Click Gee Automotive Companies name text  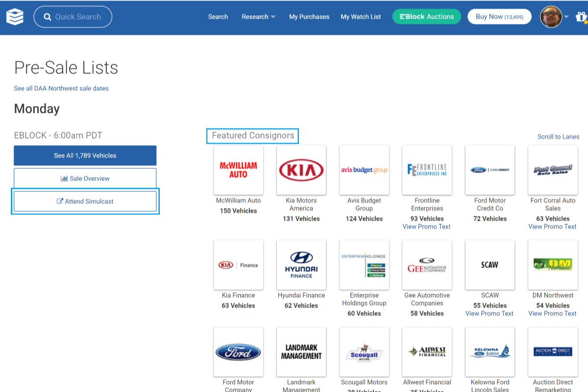[427, 299]
